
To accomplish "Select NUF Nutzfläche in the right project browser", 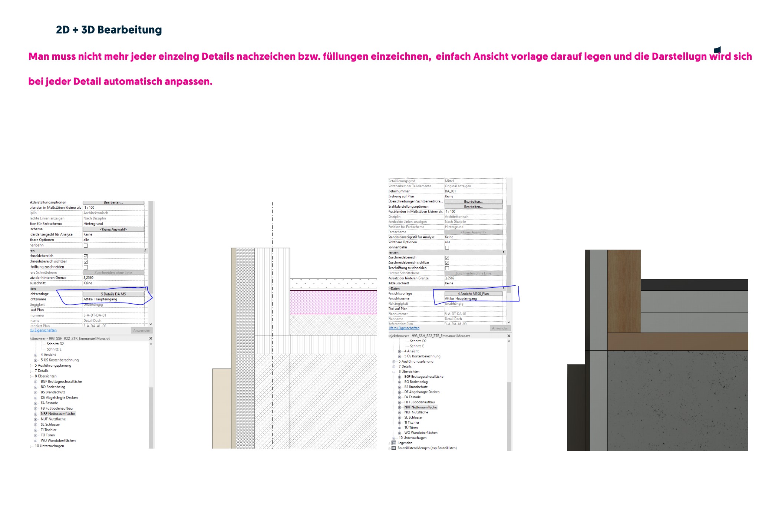I will pyautogui.click(x=416, y=413).
